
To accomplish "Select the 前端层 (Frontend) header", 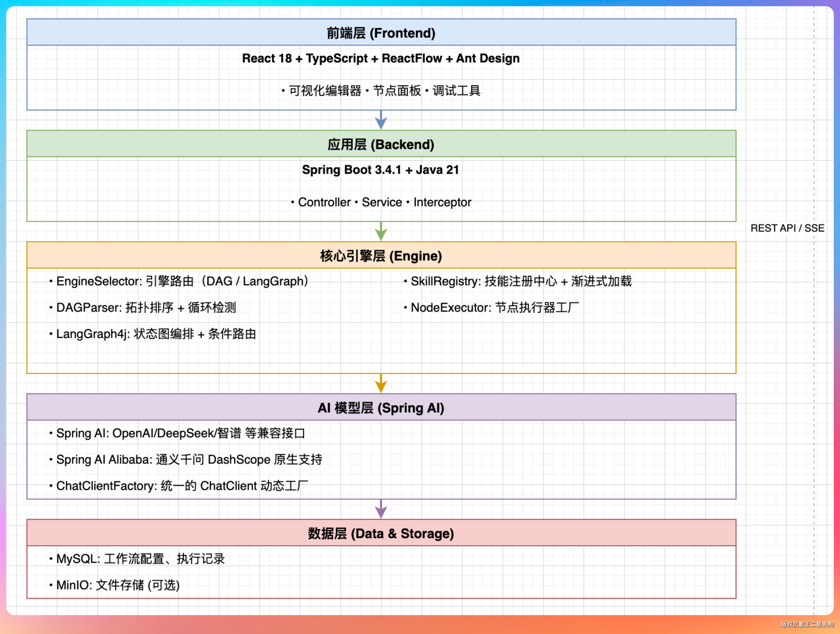I will point(381,33).
